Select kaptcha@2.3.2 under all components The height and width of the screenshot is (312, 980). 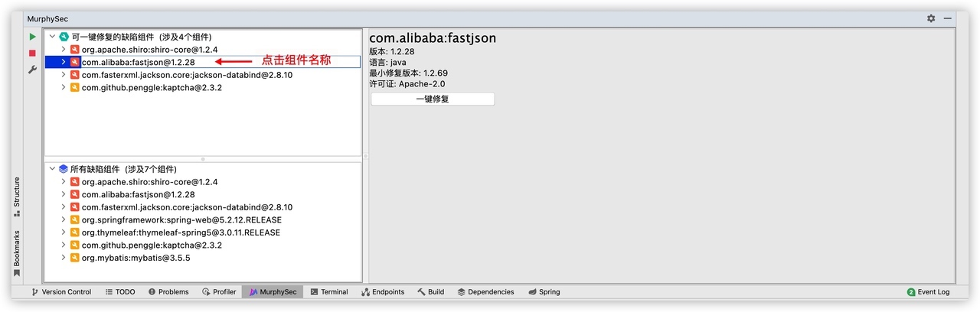click(x=152, y=245)
